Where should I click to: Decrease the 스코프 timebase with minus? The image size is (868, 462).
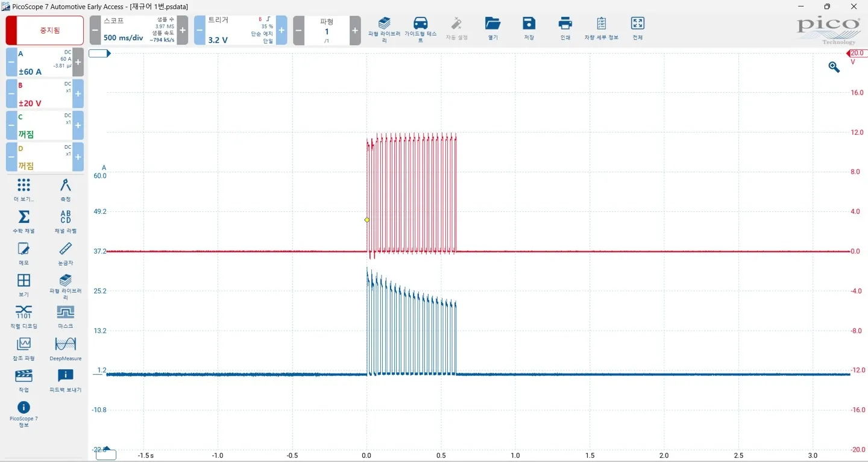(95, 30)
